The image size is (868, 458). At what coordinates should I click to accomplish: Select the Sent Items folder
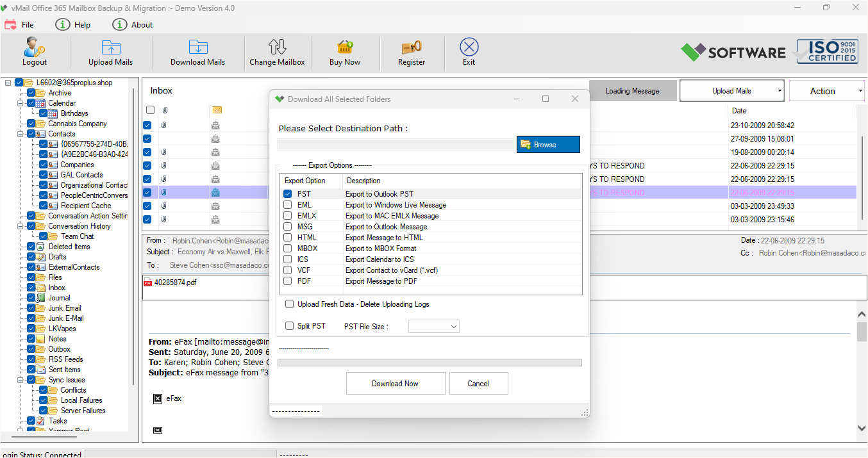click(65, 370)
